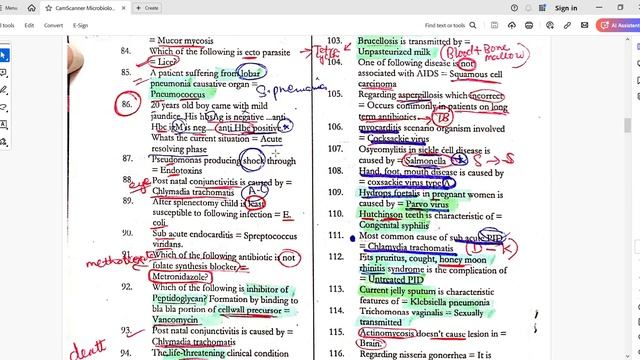The height and width of the screenshot is (360, 640).
Task: Click the answer 'Unpasteurized milk'
Action: (x=394, y=52)
